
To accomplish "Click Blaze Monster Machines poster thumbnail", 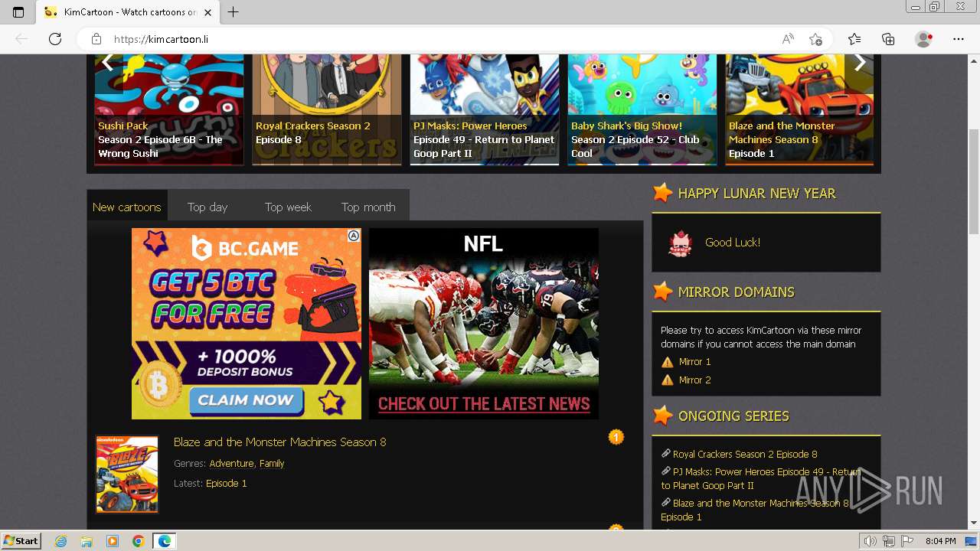I will tap(127, 474).
